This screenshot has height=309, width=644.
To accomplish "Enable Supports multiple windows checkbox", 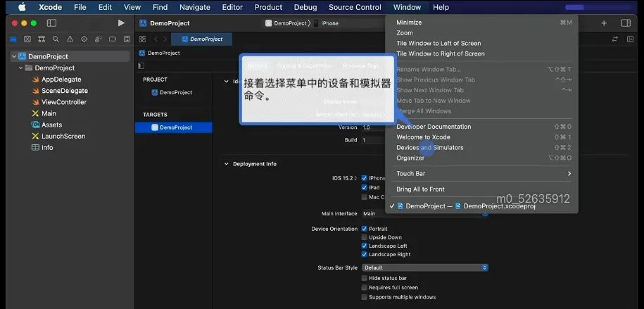I will (x=364, y=297).
